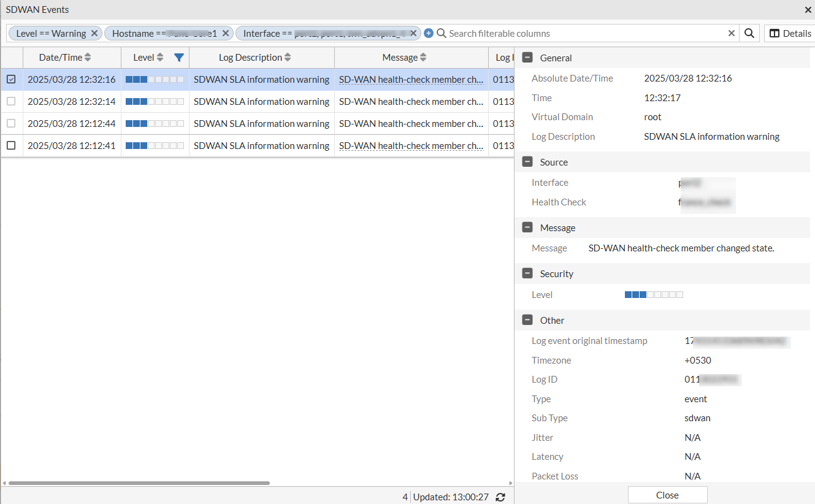
Task: Collapse the Security section
Action: click(x=527, y=273)
